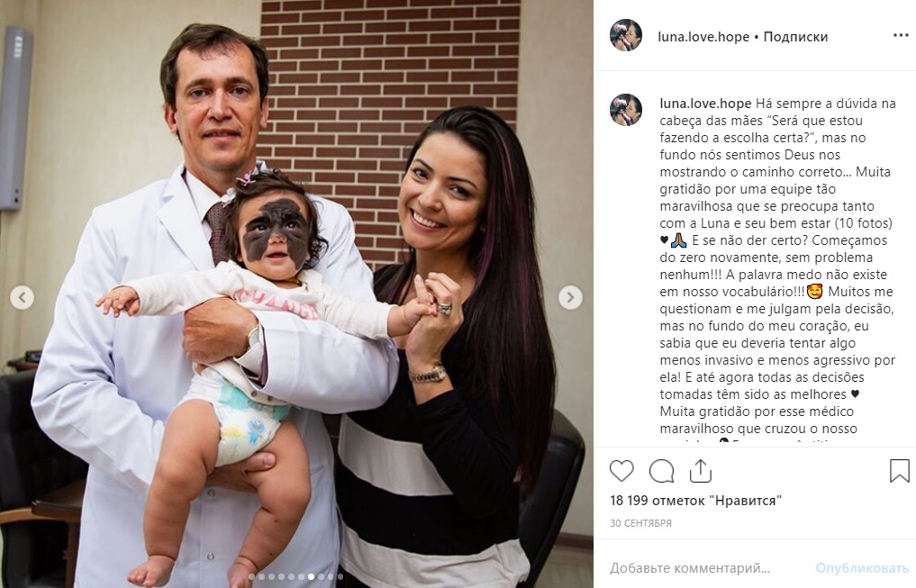Screen dimensions: 916x588
Task: Click the main photo of doctor and baby
Action: [x=296, y=294]
